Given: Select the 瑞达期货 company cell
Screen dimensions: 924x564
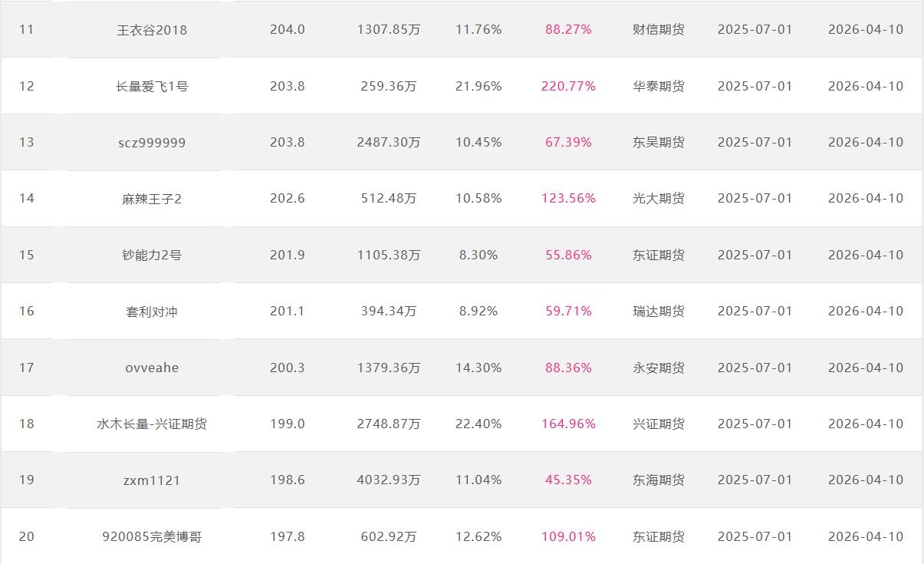Looking at the screenshot, I should 659,311.
